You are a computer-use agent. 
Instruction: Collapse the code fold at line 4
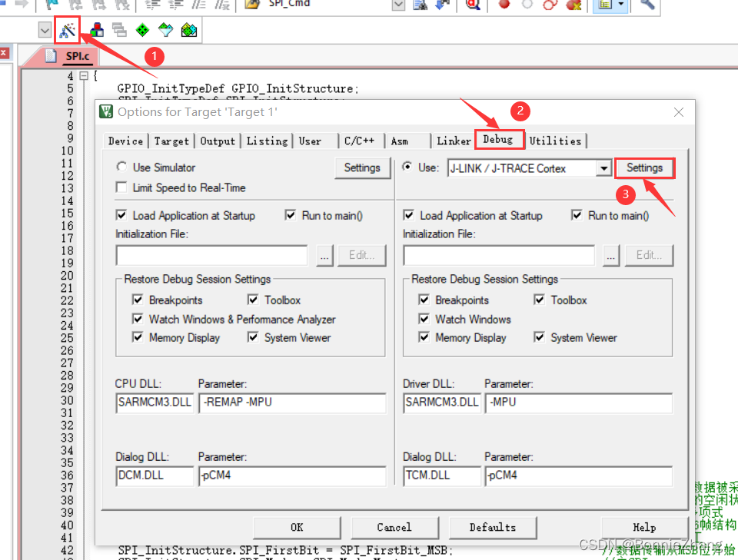tap(84, 76)
